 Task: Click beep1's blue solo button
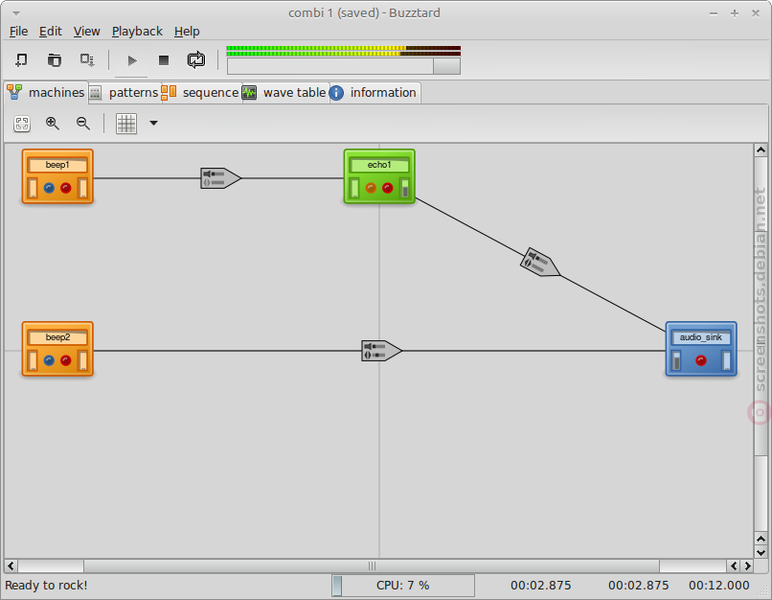pos(49,188)
